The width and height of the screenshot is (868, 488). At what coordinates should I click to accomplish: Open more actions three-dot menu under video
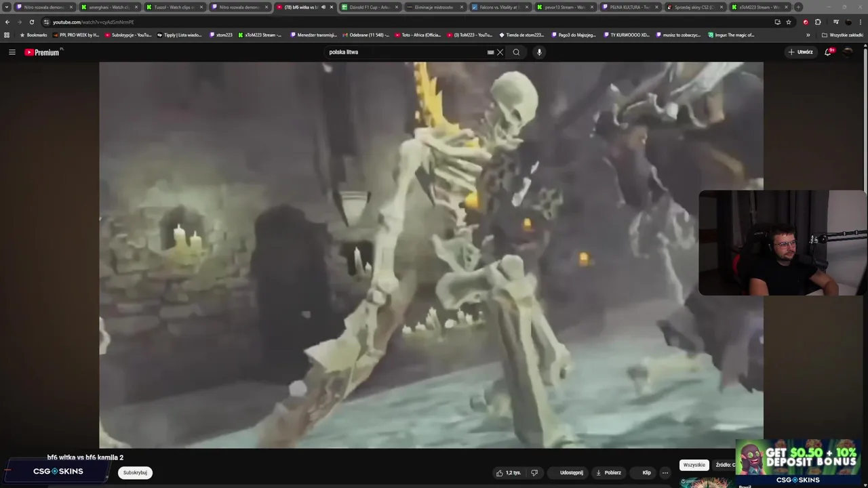point(665,472)
